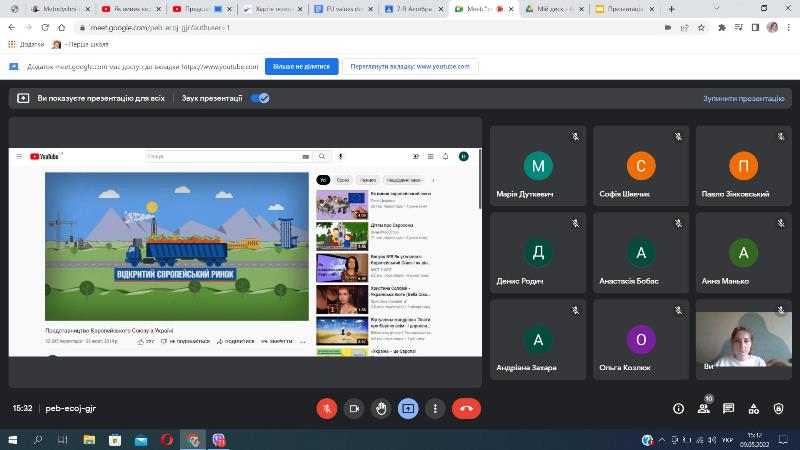
Task: Open meeting details info icon
Action: (x=678, y=408)
